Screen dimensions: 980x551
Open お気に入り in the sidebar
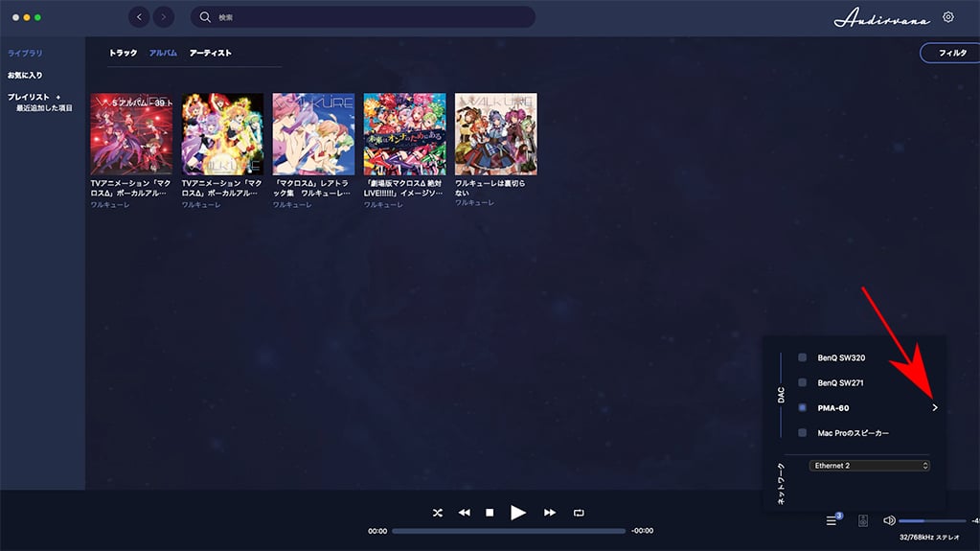25,75
